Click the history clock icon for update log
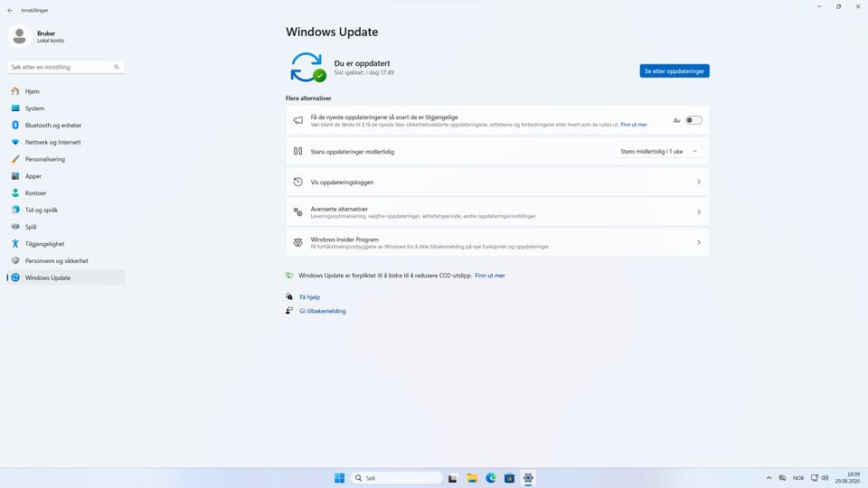 [x=297, y=182]
